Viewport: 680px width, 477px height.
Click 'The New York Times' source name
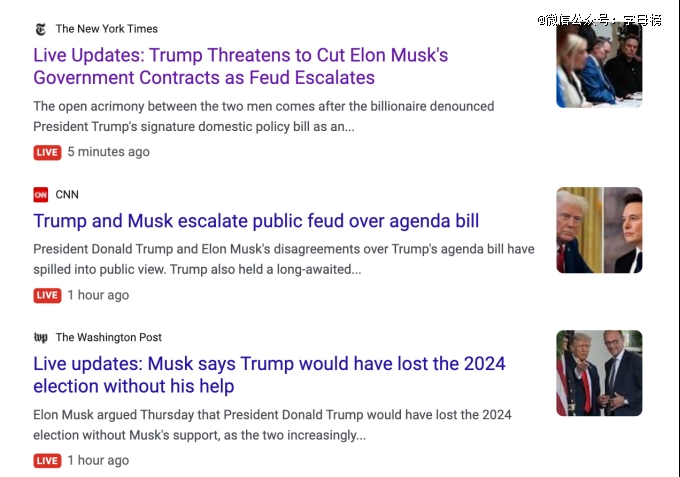tap(107, 29)
